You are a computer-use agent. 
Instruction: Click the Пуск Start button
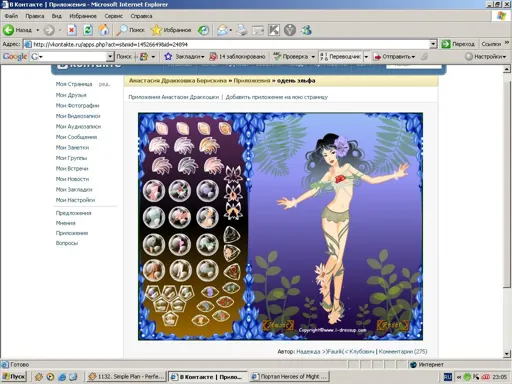(x=14, y=377)
